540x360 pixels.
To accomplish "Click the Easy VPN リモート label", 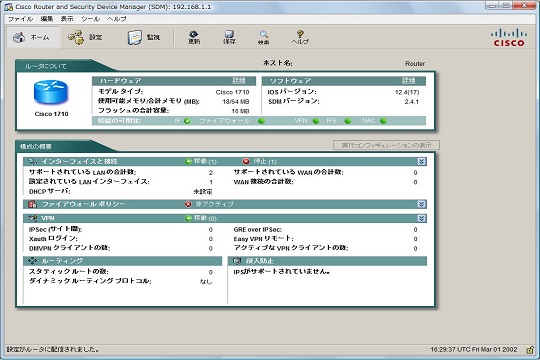I will 263,239.
